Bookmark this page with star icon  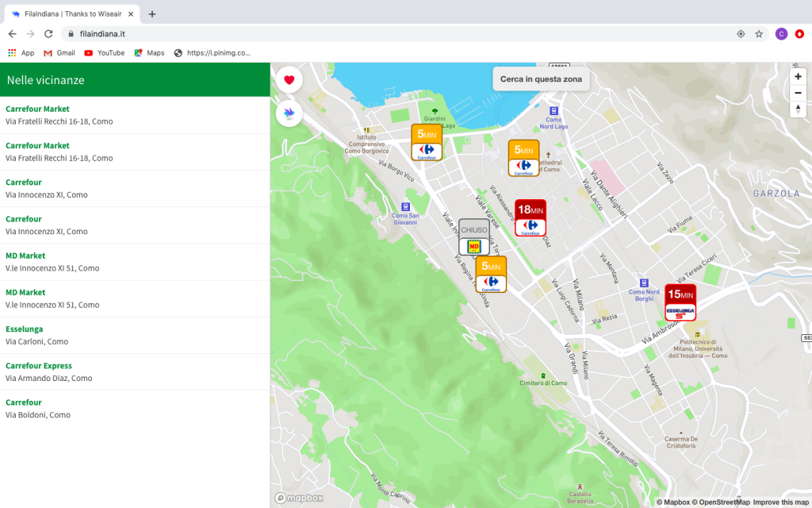(759, 34)
